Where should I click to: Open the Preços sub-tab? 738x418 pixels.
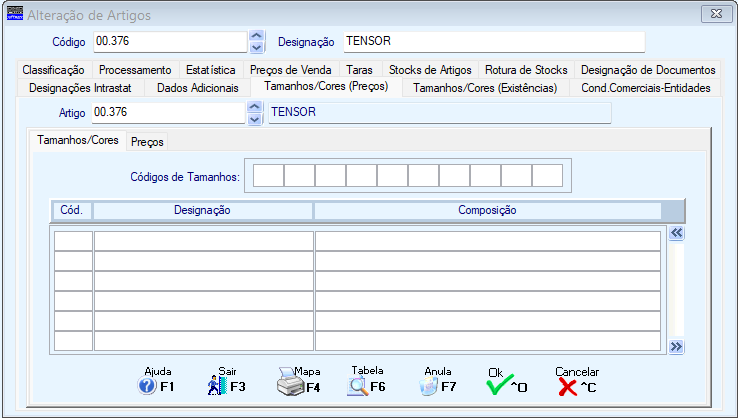coord(147,142)
